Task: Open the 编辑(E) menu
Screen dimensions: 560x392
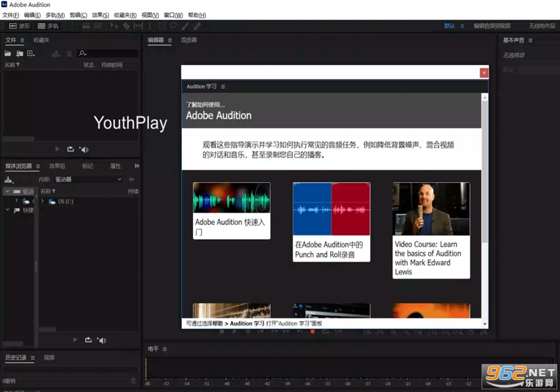Action: point(32,15)
